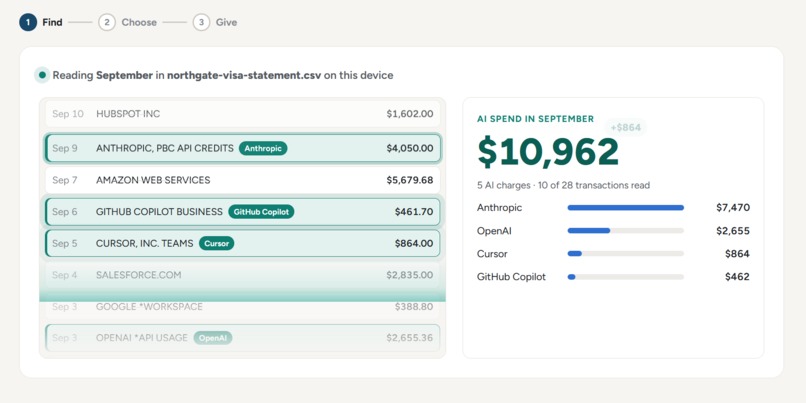Click the $4,050.00 amount
Screen dimensions: 806x403
(x=410, y=148)
